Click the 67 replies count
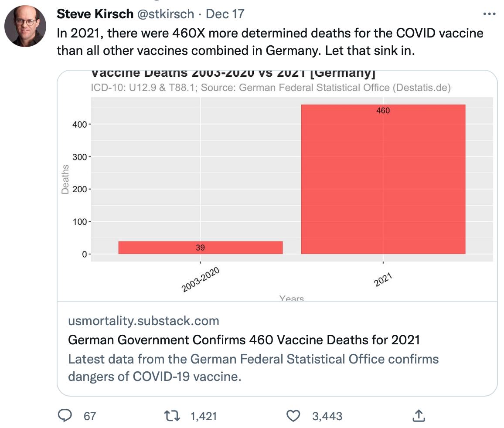 click(x=90, y=416)
